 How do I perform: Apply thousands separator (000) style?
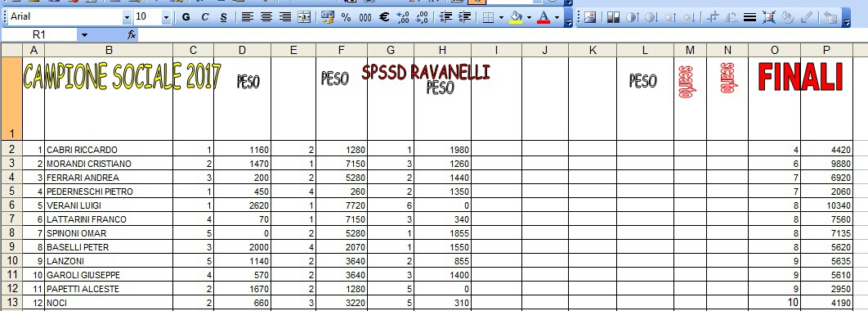click(365, 17)
